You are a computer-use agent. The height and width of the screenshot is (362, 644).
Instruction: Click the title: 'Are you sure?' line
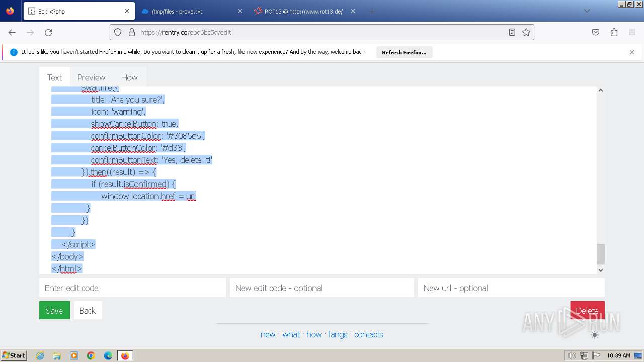coord(128,100)
